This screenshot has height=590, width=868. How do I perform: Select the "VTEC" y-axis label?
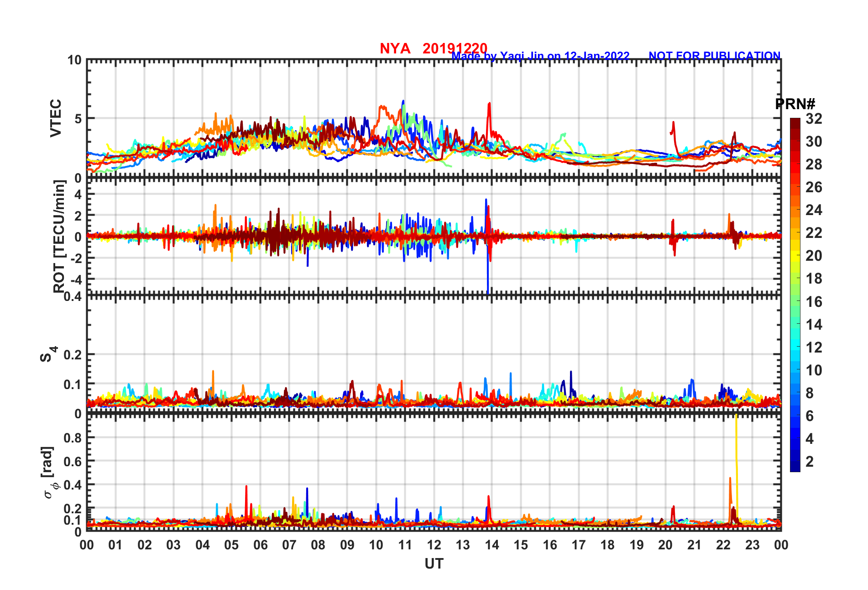click(56, 118)
